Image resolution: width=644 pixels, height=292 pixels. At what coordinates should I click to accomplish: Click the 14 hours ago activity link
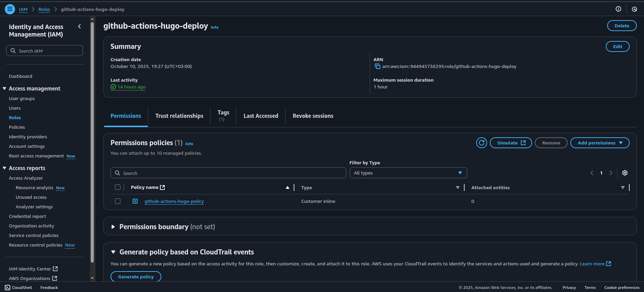[x=132, y=87]
